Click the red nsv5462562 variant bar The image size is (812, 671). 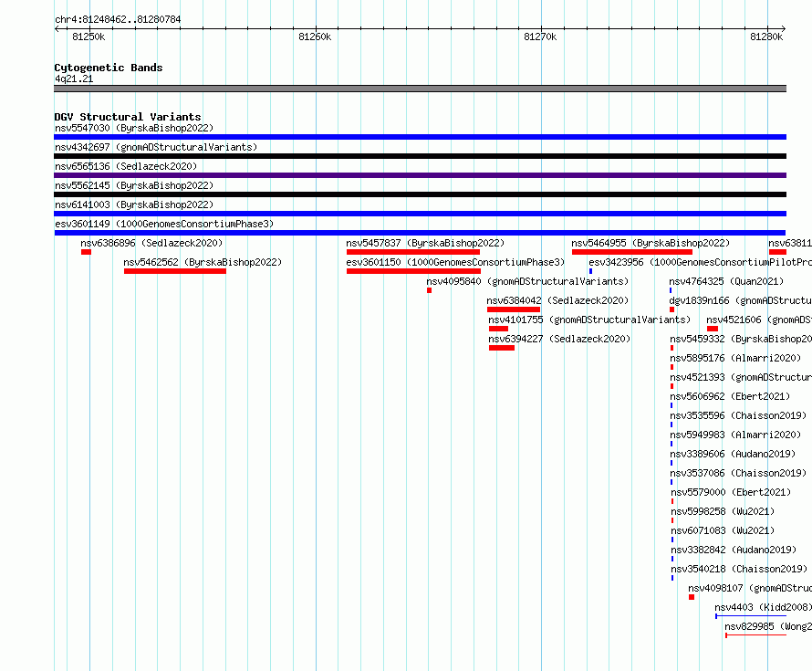175,271
